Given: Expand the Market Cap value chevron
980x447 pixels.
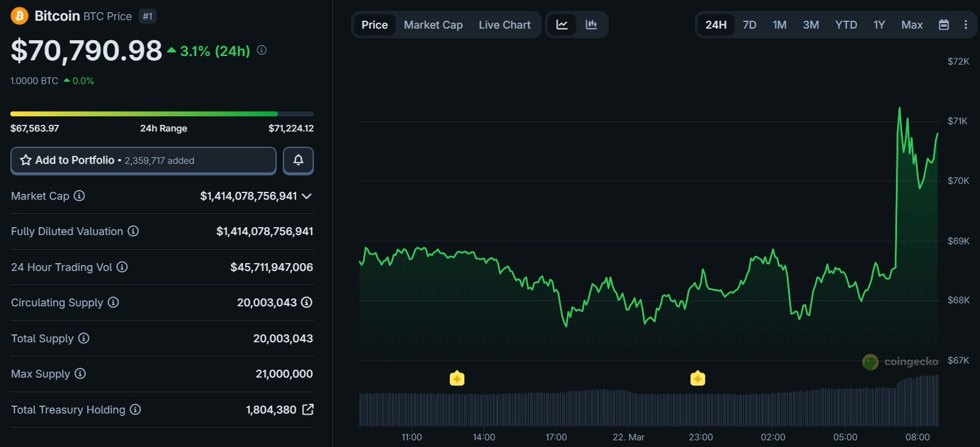Looking at the screenshot, I should (x=307, y=196).
